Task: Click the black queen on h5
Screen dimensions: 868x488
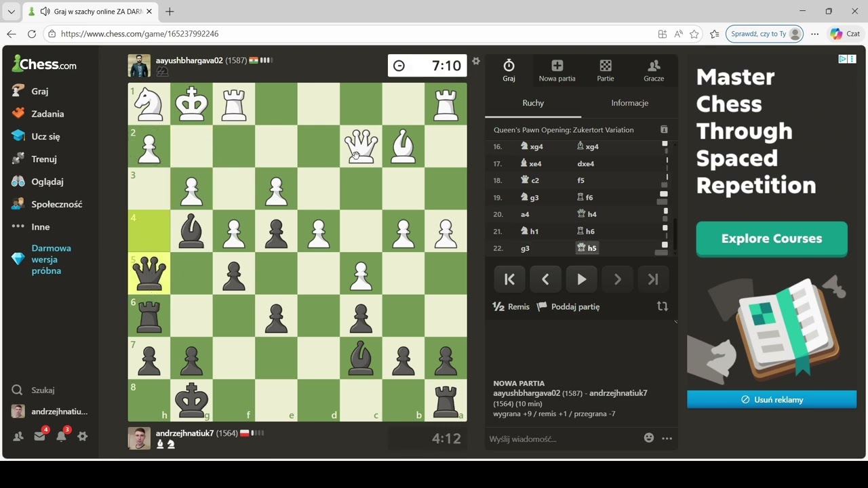Action: point(149,273)
